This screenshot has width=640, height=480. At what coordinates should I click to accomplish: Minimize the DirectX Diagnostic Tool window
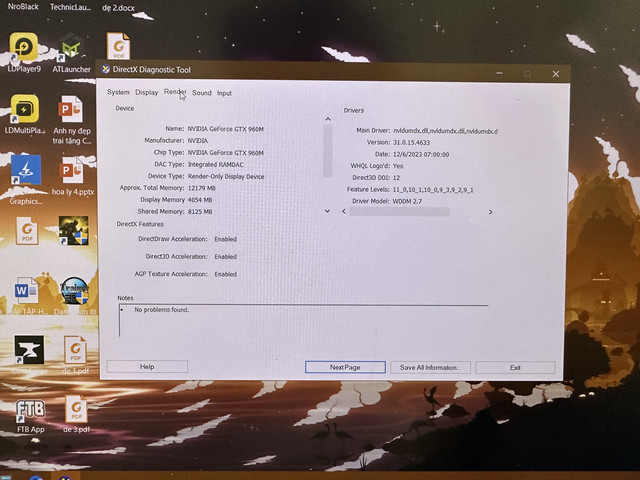500,73
